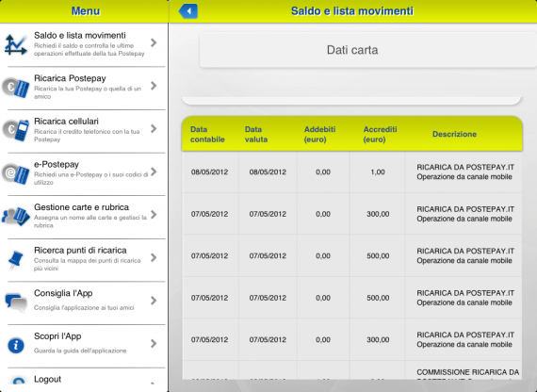Click the Accrediti (euro) column header

click(381, 135)
